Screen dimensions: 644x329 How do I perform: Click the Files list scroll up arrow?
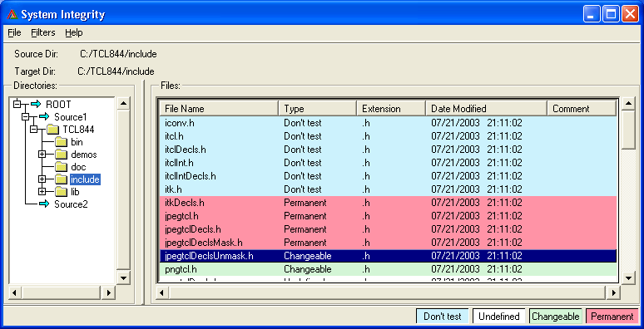[628, 103]
